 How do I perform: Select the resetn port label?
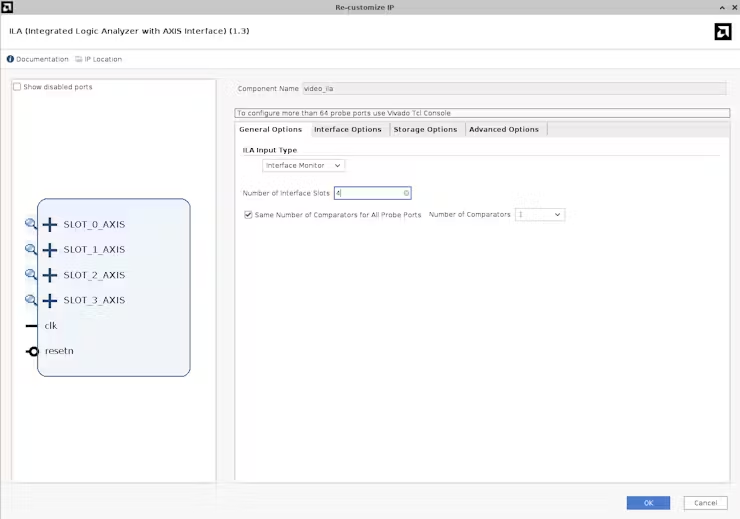tap(59, 351)
